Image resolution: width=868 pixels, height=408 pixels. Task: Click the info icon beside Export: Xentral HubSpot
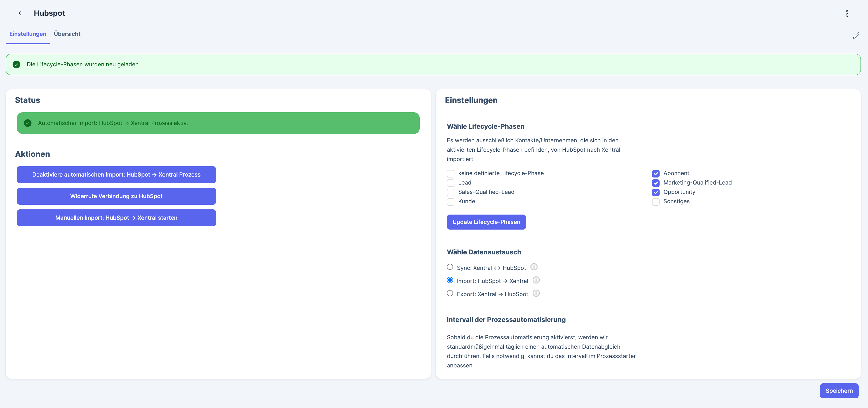coord(536,293)
